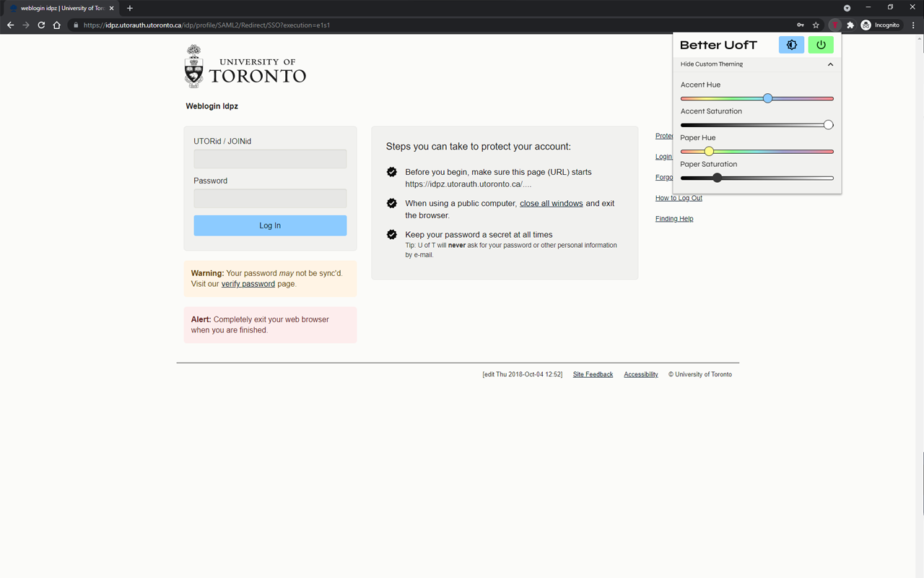Viewport: 924px width, 578px height.
Task: Open saved passwords key icon
Action: click(x=800, y=25)
